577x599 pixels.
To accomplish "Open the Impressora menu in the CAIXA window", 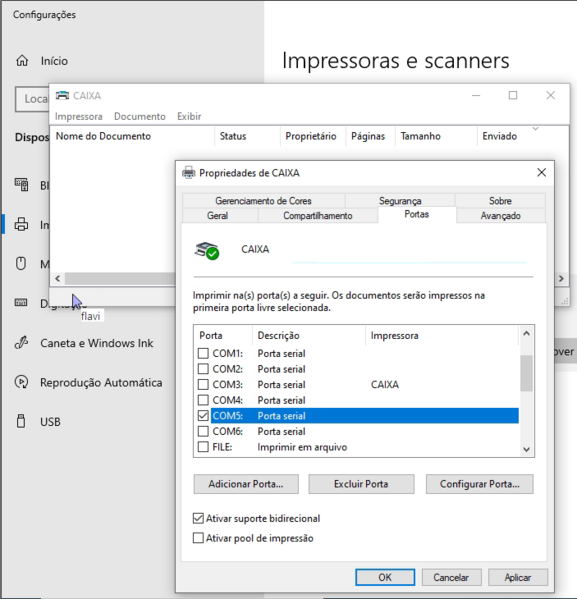I will coord(78,116).
